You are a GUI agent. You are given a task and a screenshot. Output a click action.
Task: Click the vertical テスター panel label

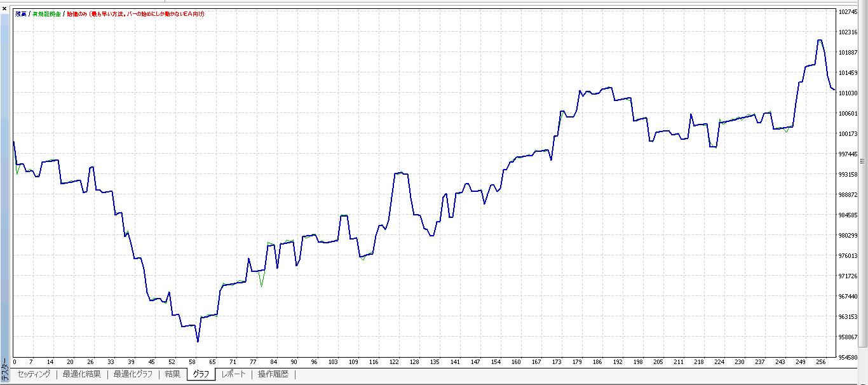pyautogui.click(x=6, y=370)
